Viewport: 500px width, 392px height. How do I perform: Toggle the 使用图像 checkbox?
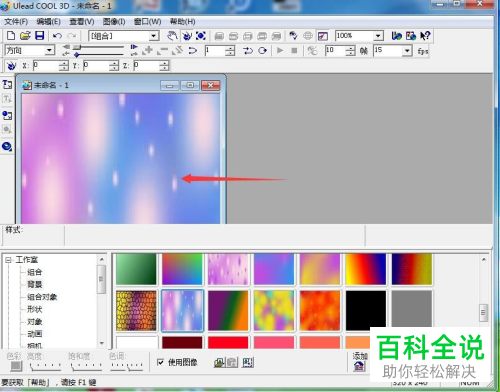click(160, 362)
